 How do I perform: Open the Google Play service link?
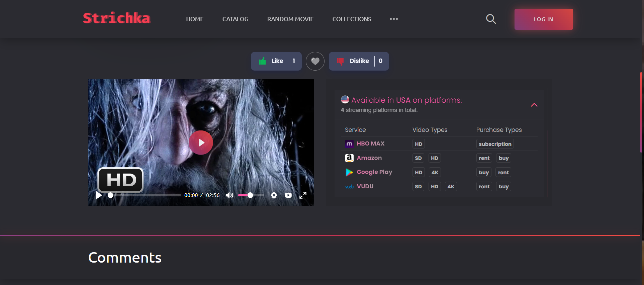click(374, 172)
